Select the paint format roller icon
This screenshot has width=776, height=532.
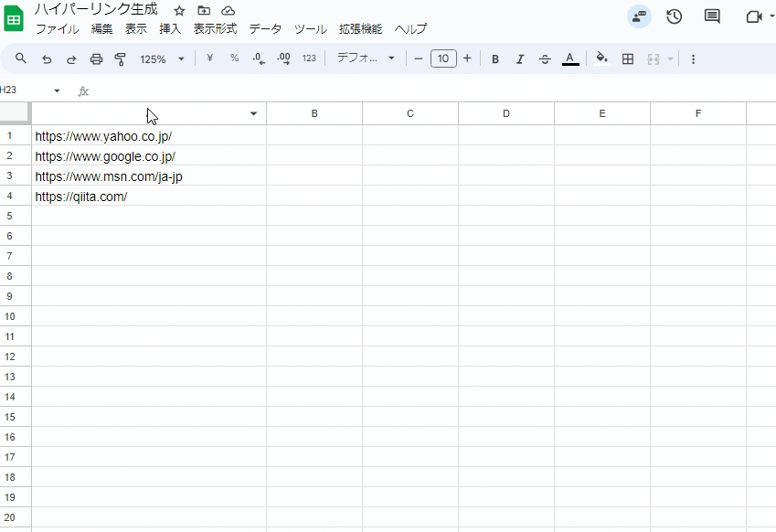[121, 59]
